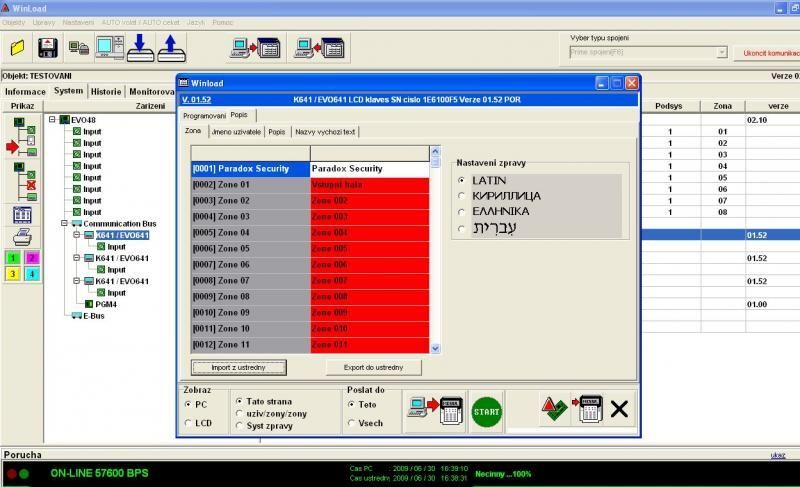Click the yellow open folder toolbar icon
Viewport: 800px width, 487px height.
pos(18,47)
